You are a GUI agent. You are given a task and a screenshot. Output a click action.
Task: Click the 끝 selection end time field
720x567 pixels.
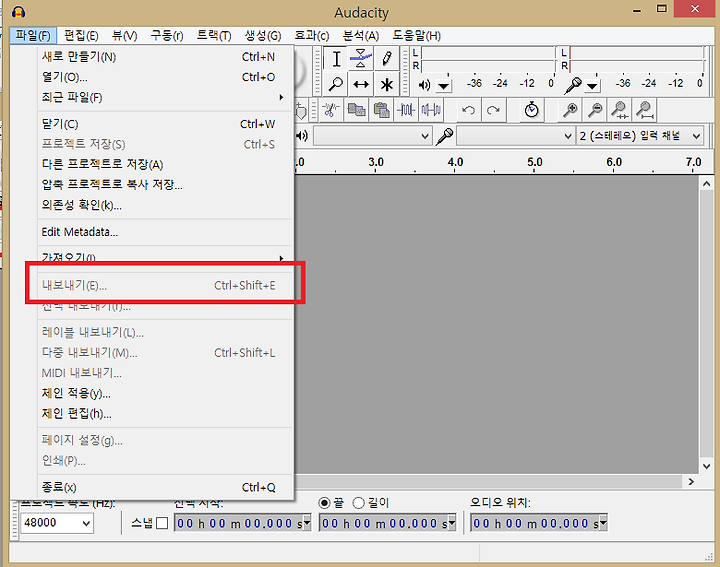pos(387,523)
